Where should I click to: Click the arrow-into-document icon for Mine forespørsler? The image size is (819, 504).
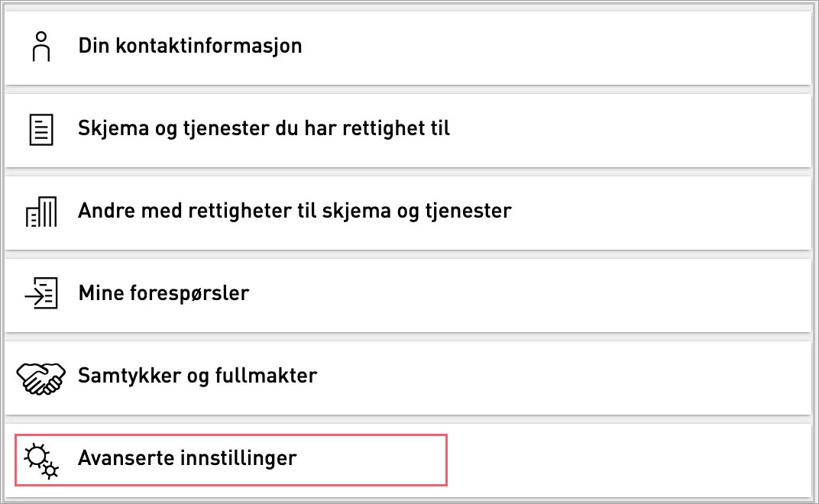point(41,293)
